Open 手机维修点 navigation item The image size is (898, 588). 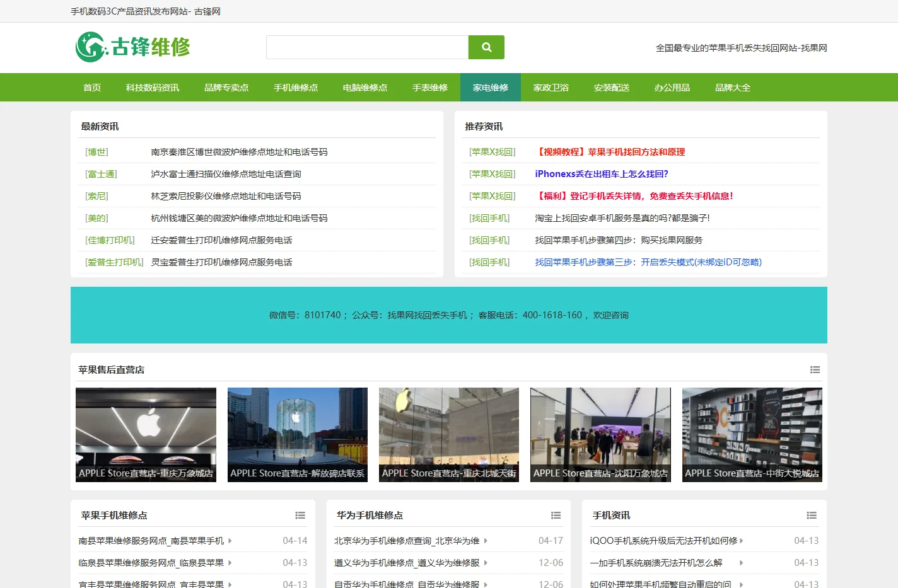pos(296,88)
